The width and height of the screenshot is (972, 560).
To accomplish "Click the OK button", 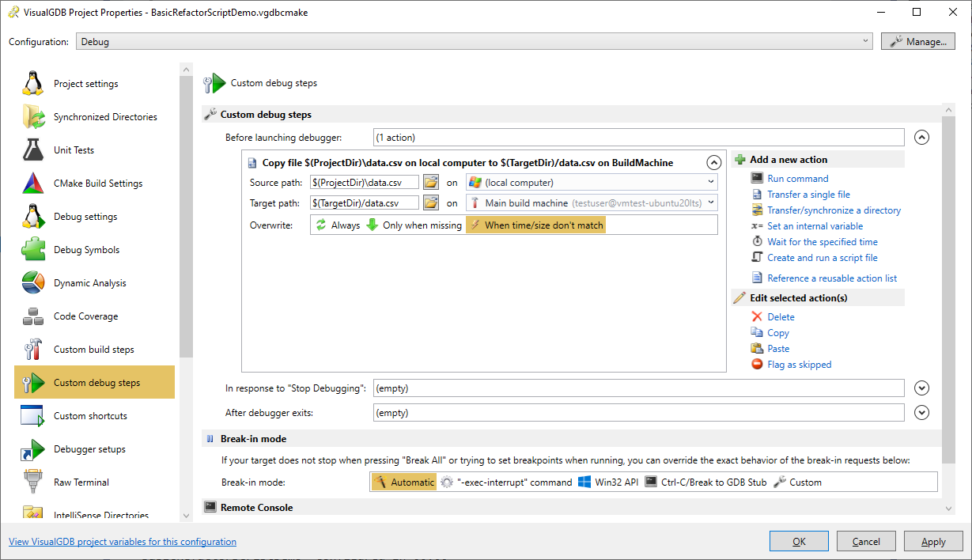I will 799,541.
